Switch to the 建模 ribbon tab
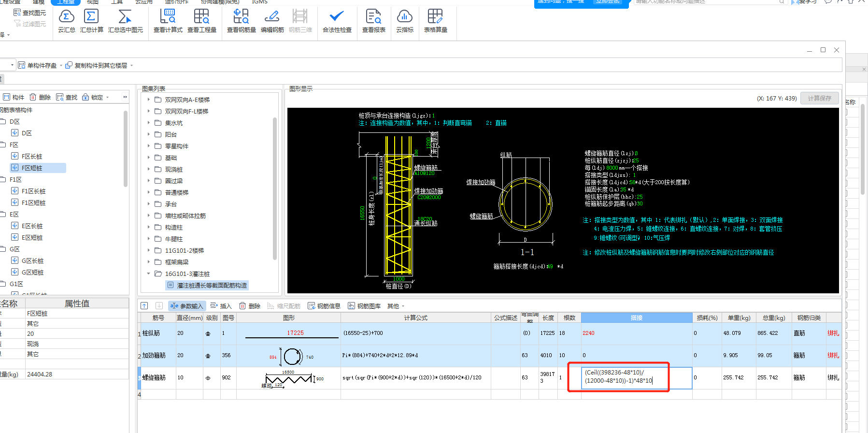 (x=39, y=2)
